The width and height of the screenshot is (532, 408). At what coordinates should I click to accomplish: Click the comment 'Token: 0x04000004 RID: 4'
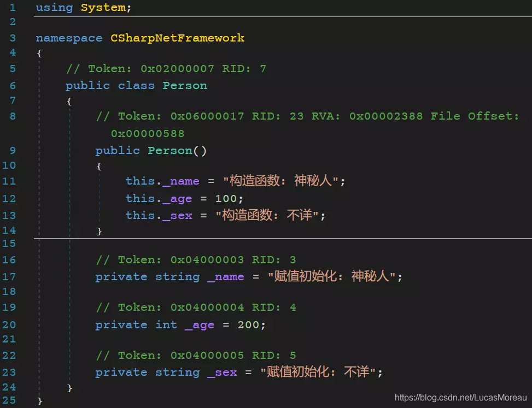pyautogui.click(x=196, y=308)
